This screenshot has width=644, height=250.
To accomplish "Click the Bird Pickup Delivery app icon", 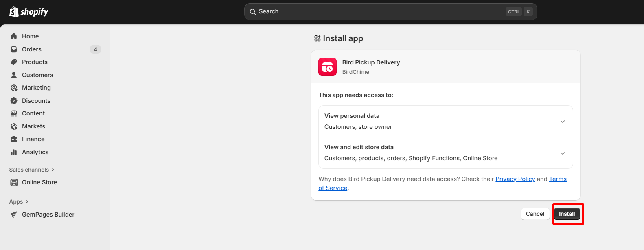I will point(327,67).
